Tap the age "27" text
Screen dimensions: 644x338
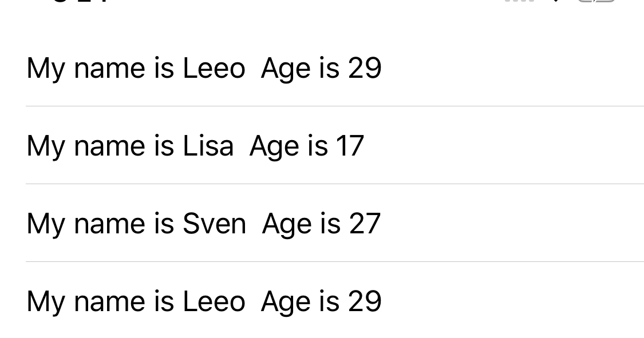click(x=365, y=223)
